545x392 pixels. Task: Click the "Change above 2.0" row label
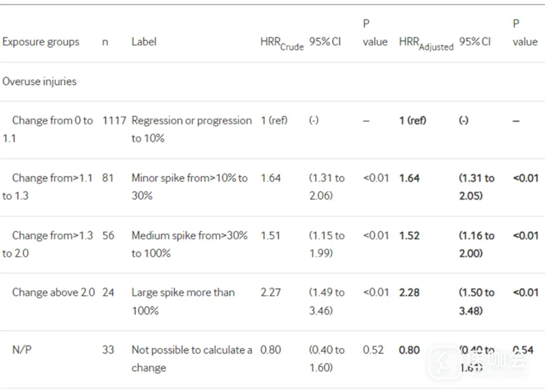click(53, 292)
